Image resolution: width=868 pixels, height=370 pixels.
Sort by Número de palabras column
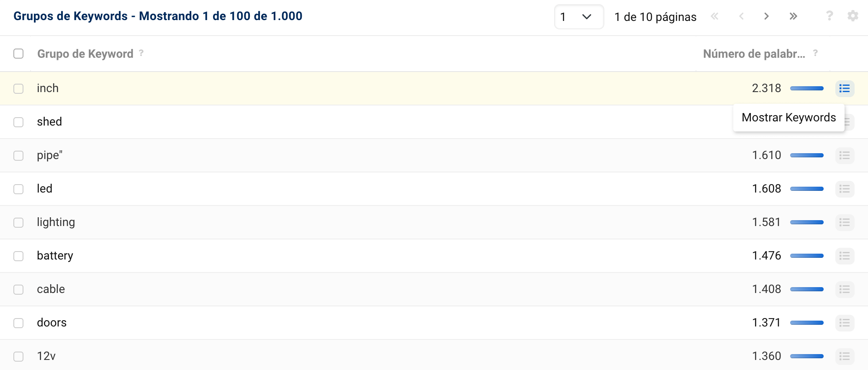[754, 54]
